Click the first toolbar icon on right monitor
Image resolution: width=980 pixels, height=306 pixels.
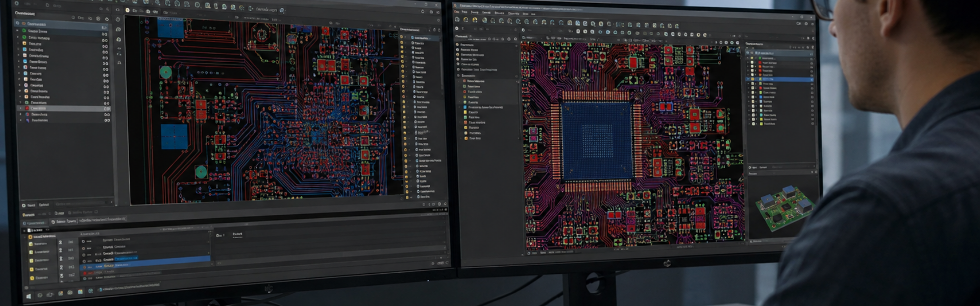click(x=457, y=20)
